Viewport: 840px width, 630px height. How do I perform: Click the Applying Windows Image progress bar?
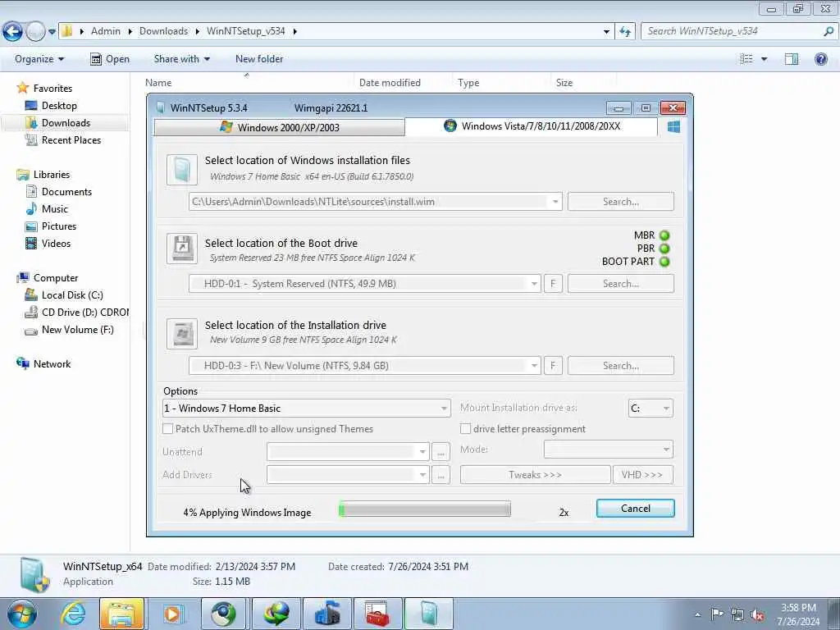tap(425, 509)
